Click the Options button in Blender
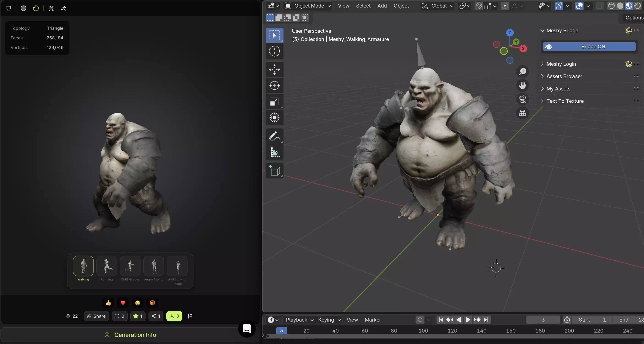The width and height of the screenshot is (644, 344). (634, 18)
